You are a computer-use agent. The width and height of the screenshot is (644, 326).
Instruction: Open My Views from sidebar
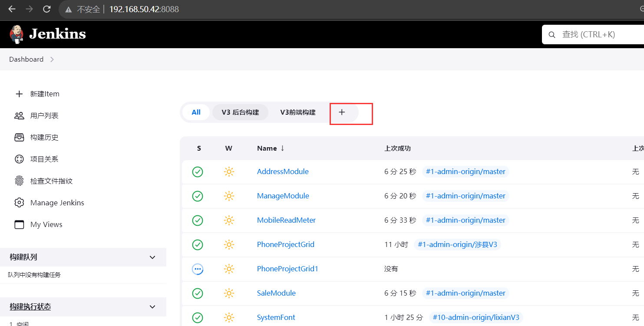[x=46, y=224]
